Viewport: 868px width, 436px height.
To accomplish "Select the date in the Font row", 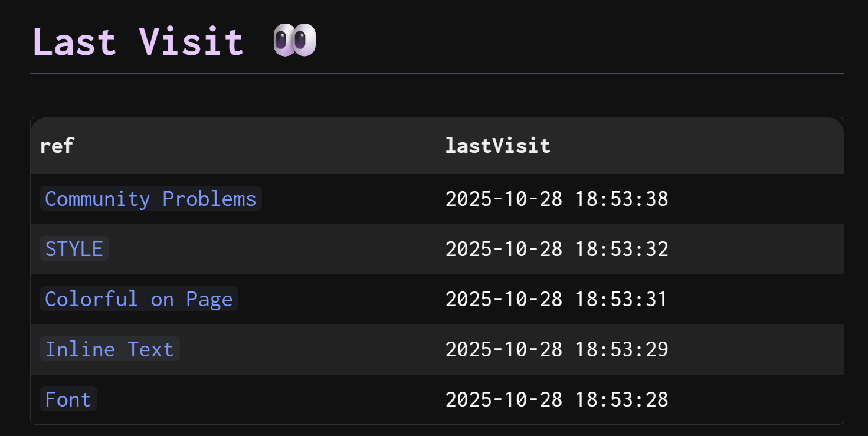I will click(504, 399).
